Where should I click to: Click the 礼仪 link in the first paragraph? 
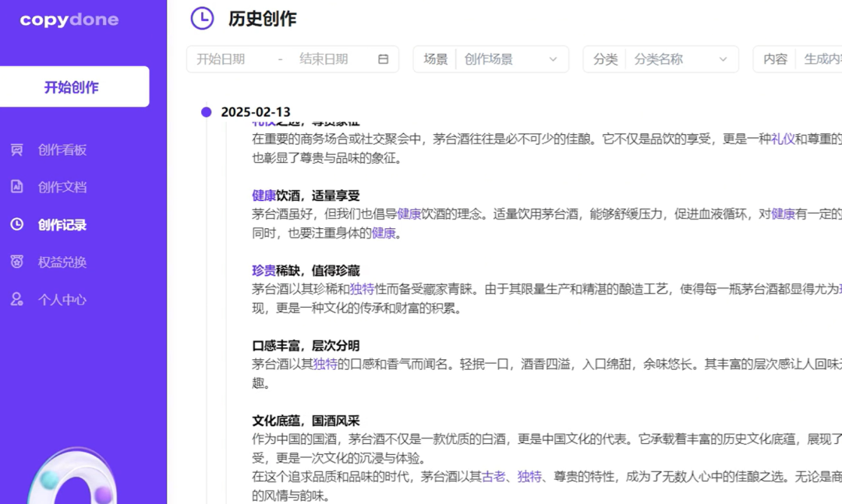point(783,139)
